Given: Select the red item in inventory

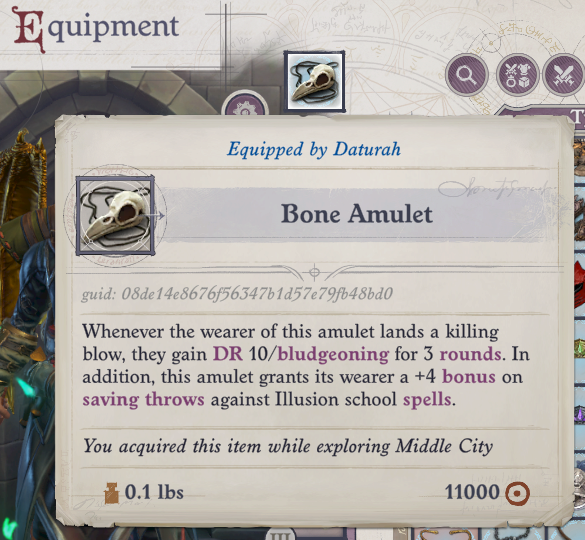Looking at the screenshot, I should [580, 285].
